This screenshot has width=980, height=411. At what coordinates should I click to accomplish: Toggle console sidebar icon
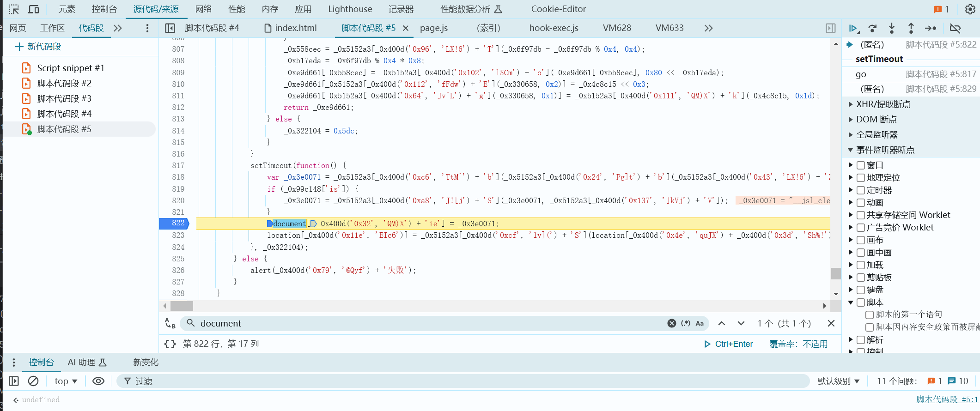(x=14, y=381)
